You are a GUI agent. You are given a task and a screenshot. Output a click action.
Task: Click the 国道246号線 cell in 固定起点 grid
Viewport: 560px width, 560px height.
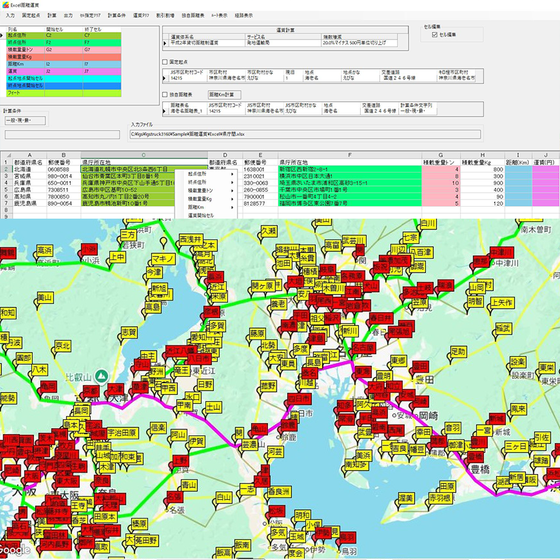[409, 78]
